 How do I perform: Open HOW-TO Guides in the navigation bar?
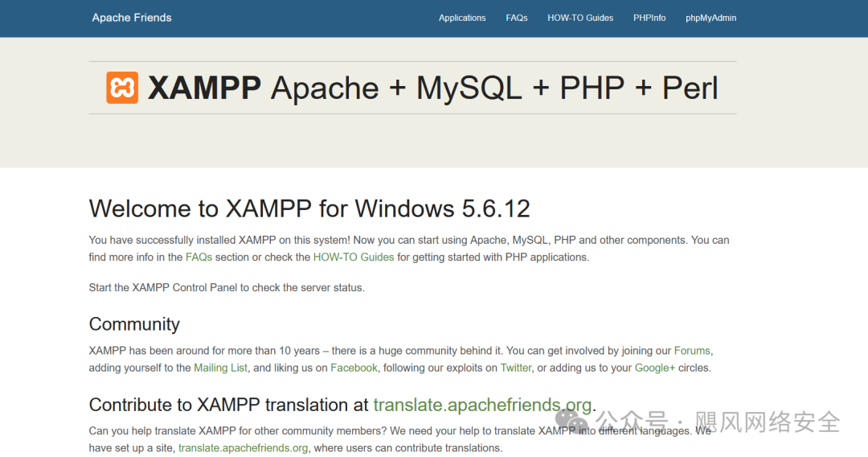click(x=580, y=18)
